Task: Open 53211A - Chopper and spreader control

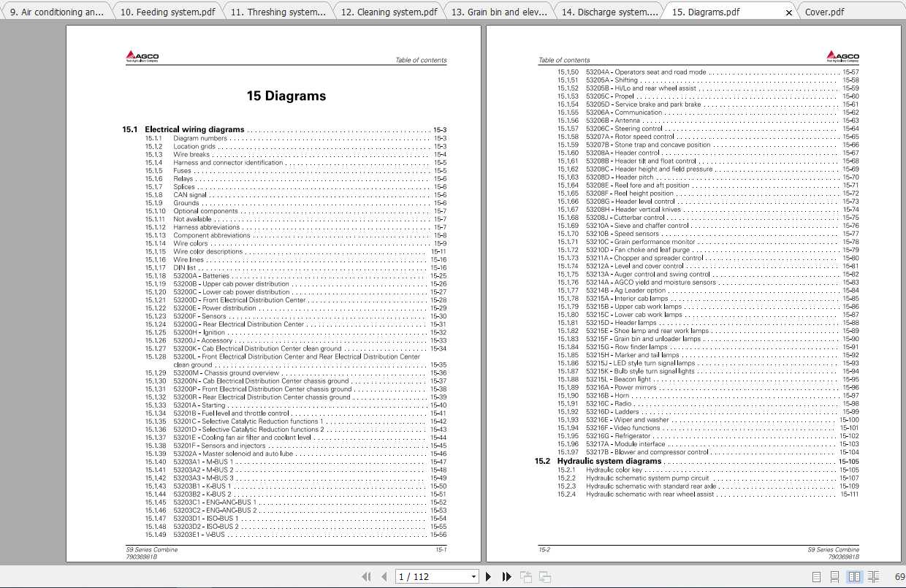Action: click(644, 258)
